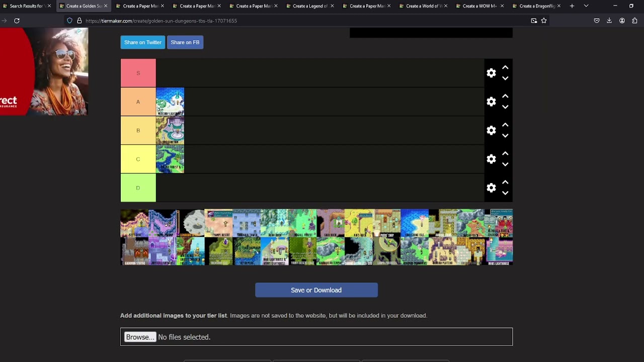
Task: Pick the Tundaria Tower thumbnail
Action: click(247, 223)
